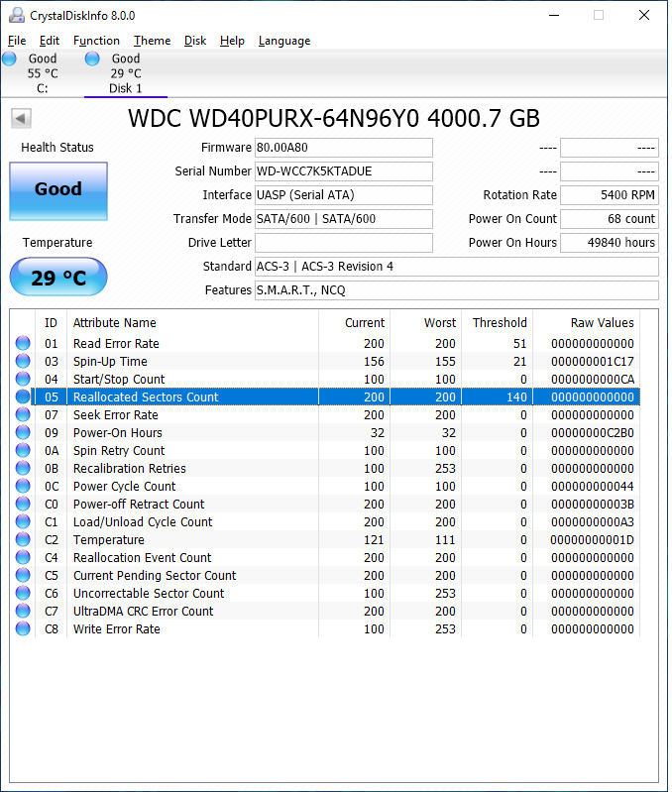Screen dimensions: 672x792
Task: Click status orb of Power Cycle Count row
Action: coord(23,486)
